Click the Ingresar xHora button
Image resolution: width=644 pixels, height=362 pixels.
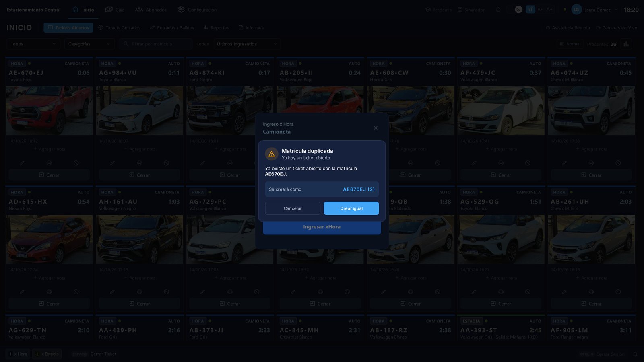pos(322,227)
